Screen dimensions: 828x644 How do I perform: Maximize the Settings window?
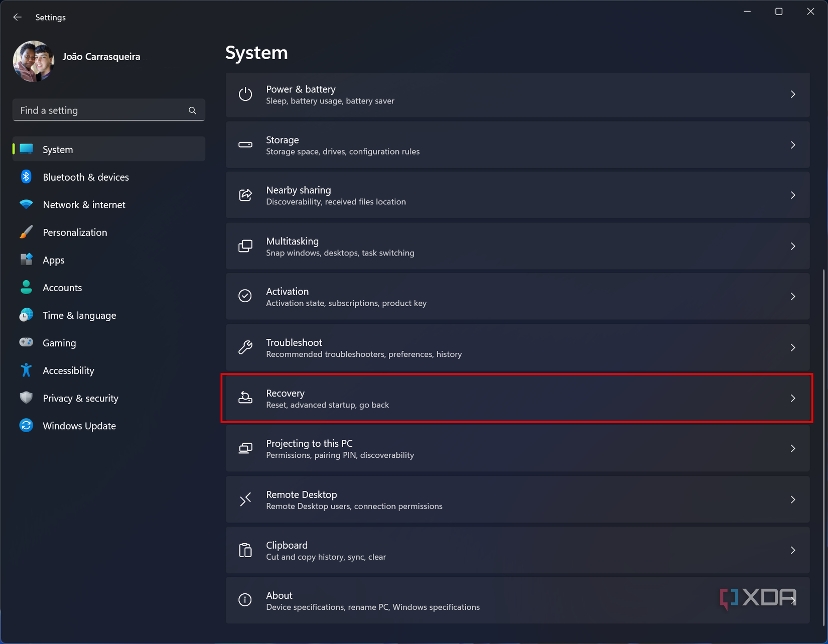click(x=779, y=11)
